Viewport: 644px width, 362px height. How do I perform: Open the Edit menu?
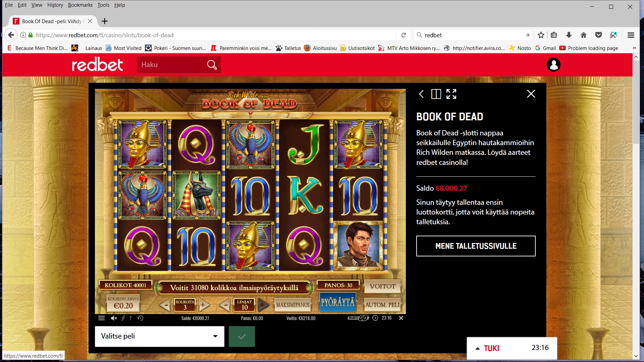click(x=22, y=5)
